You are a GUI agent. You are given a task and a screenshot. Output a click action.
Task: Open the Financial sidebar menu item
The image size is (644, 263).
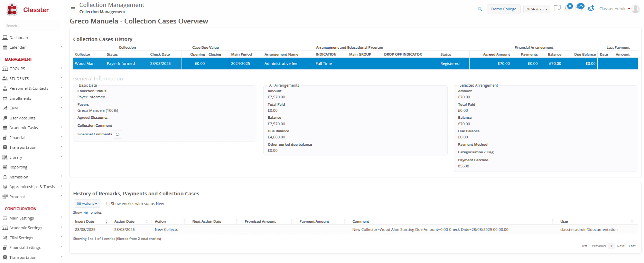click(x=17, y=138)
